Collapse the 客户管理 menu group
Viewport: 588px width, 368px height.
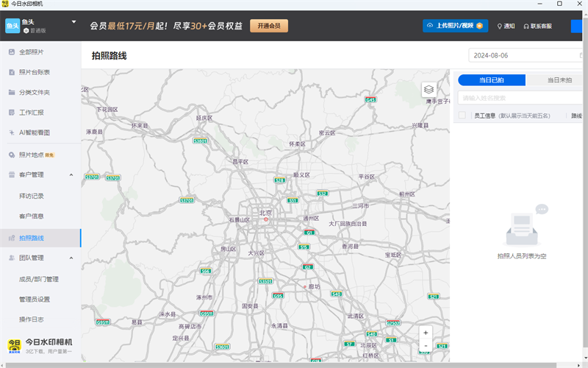(x=71, y=175)
